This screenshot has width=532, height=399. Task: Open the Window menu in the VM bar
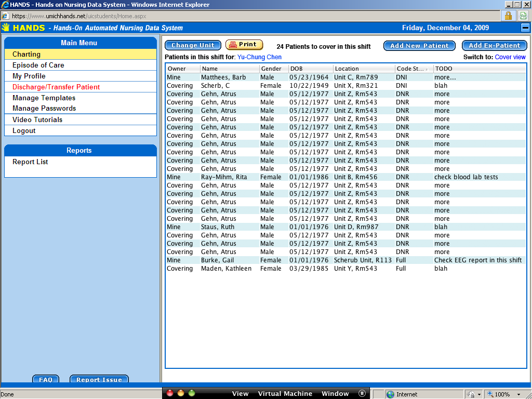coord(335,394)
